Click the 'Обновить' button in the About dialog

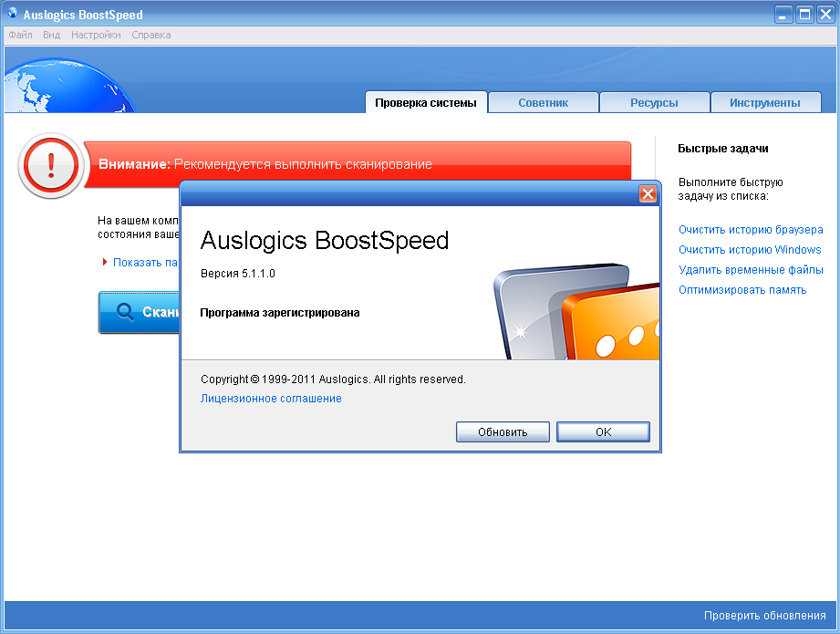pos(502,431)
